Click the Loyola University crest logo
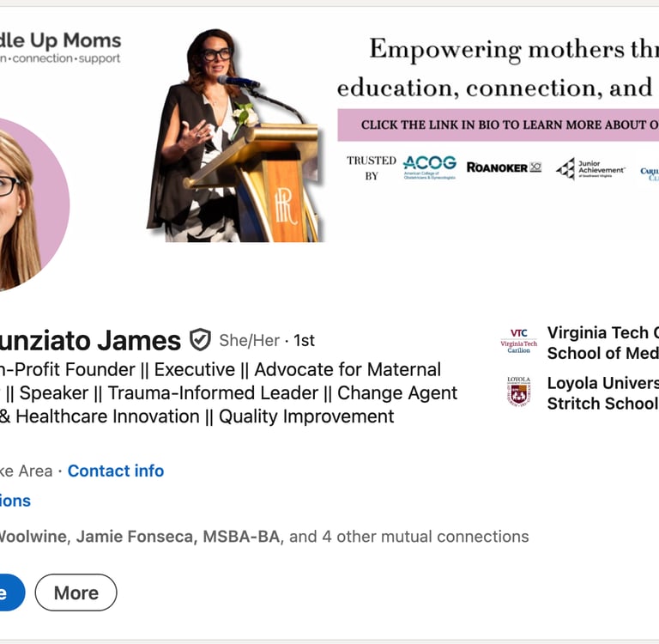659x644 pixels. 518,392
